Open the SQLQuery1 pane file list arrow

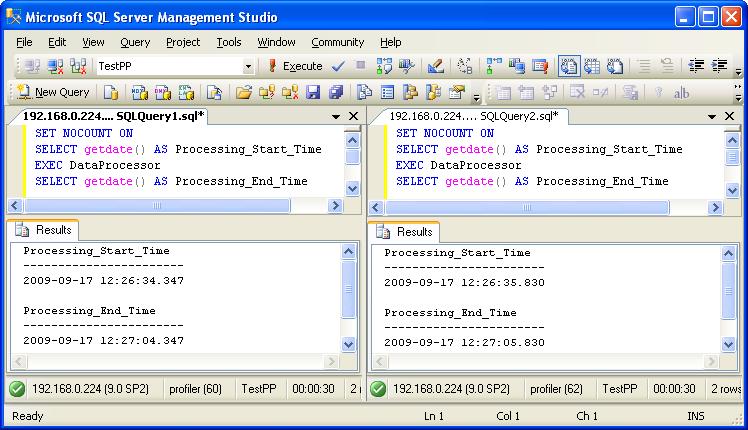336,116
